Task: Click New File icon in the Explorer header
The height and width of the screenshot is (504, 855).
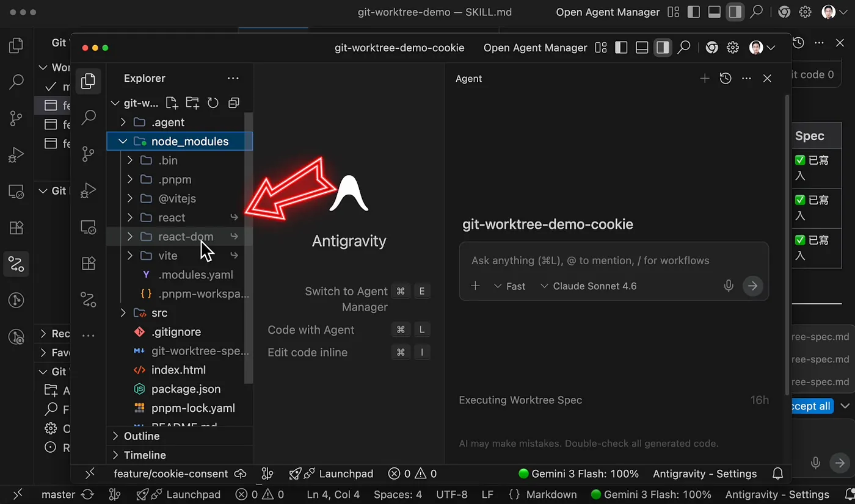Action: click(172, 103)
